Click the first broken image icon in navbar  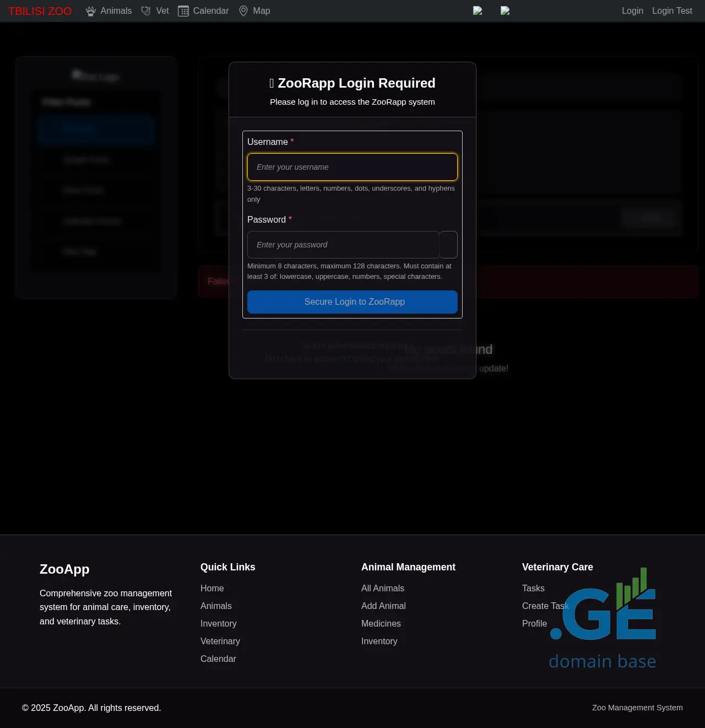478,10
